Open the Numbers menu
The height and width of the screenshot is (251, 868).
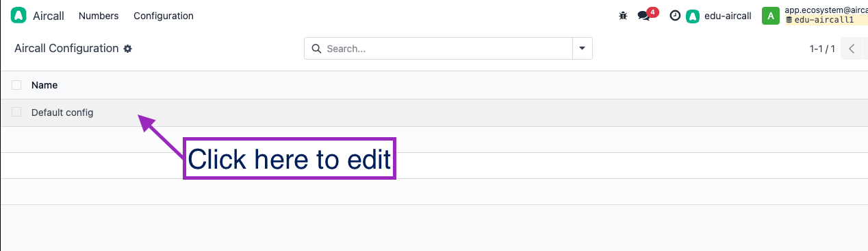point(99,16)
